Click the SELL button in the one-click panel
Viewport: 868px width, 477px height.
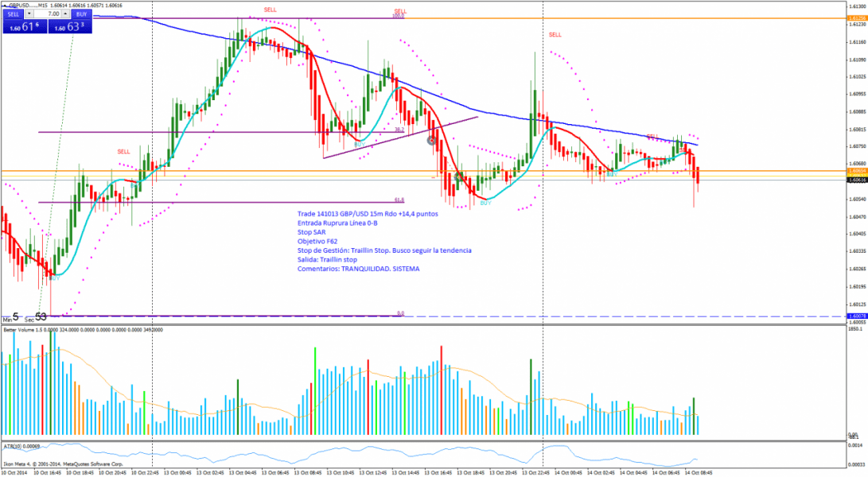14,14
